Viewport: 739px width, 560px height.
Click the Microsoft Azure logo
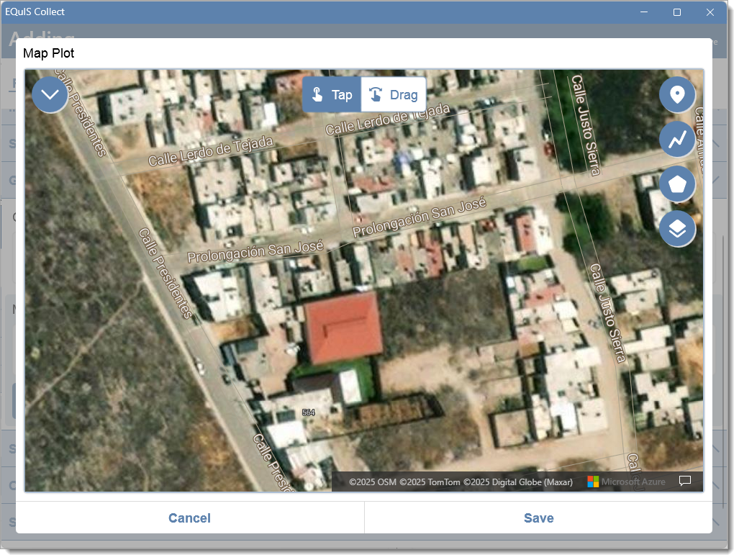[x=626, y=482]
